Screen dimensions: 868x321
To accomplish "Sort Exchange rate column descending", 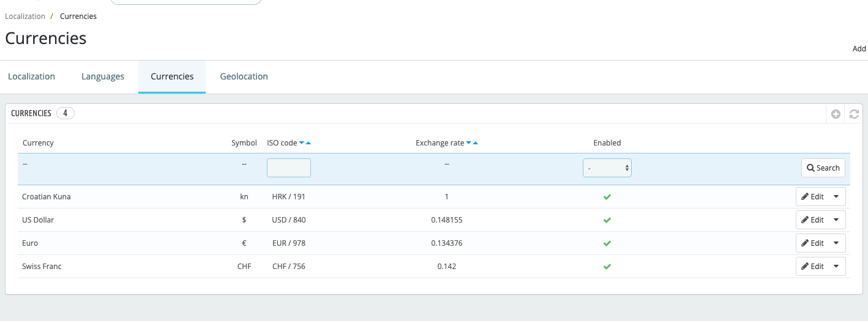I will (469, 143).
